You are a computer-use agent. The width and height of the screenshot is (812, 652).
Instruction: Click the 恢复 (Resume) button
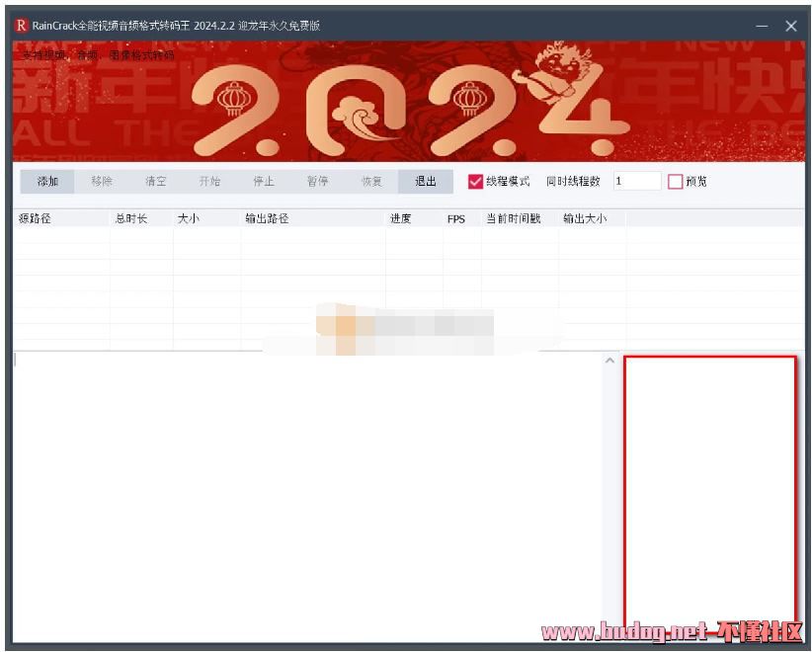click(371, 181)
